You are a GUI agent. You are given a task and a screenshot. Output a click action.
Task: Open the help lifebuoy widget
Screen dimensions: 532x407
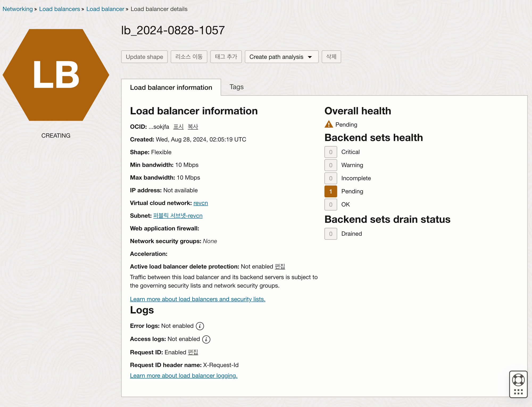518,380
